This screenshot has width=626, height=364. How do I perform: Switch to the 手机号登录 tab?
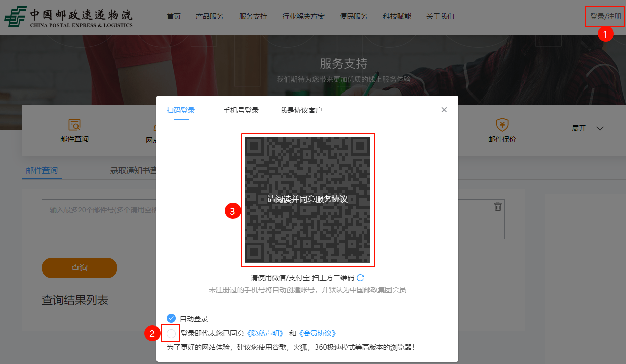click(x=241, y=110)
